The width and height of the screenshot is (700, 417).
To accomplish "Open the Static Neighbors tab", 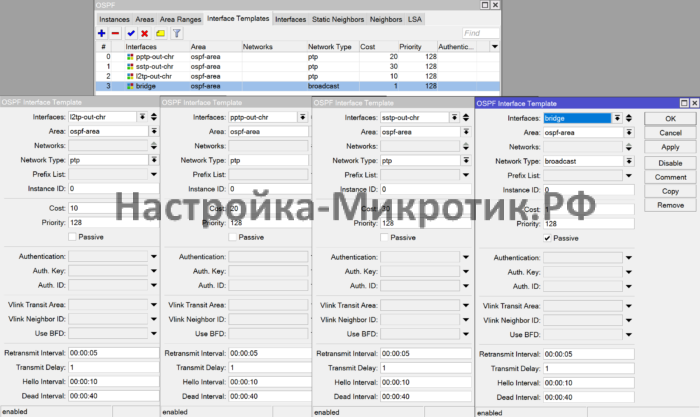I will pos(338,19).
